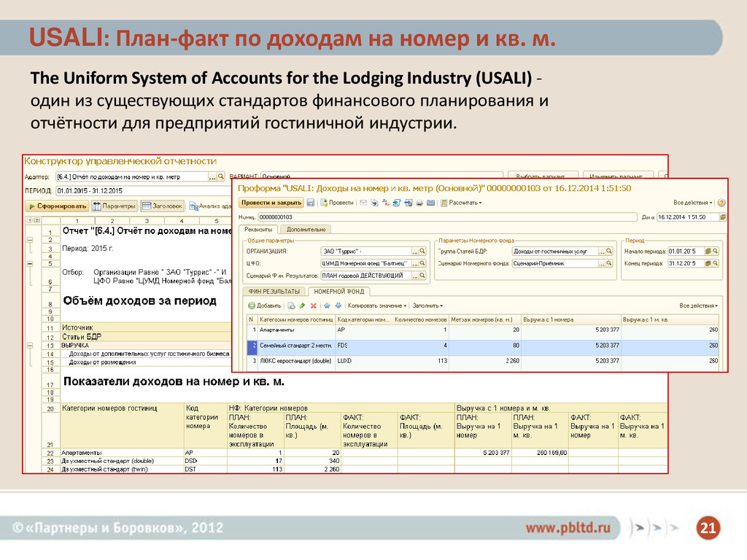Image resolution: width=747 pixels, height=560 pixels.
Task: Collapse the row group at row 2
Action: [x=29, y=240]
